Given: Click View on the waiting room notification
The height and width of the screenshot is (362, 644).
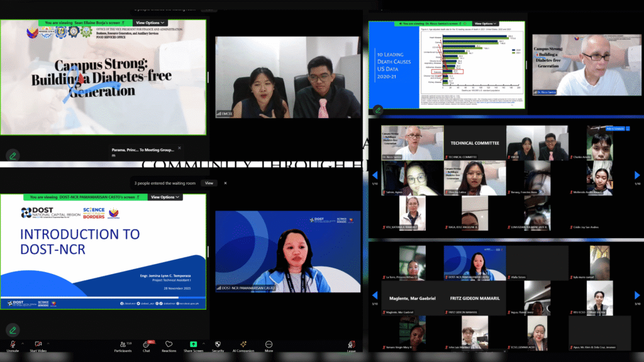Looking at the screenshot, I should pyautogui.click(x=209, y=183).
